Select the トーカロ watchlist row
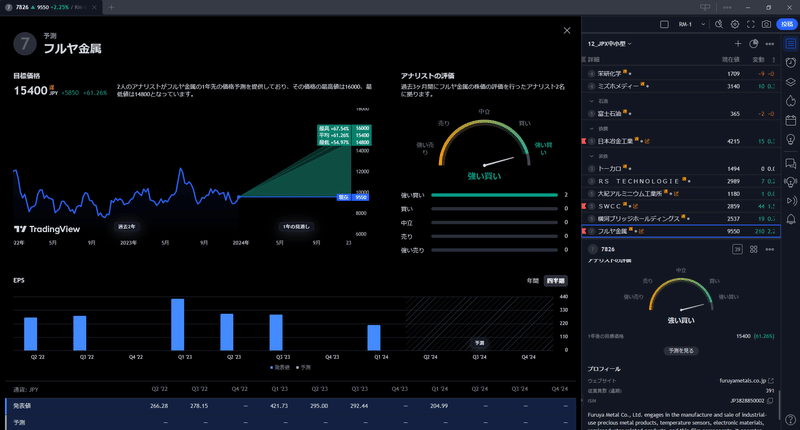 point(681,168)
